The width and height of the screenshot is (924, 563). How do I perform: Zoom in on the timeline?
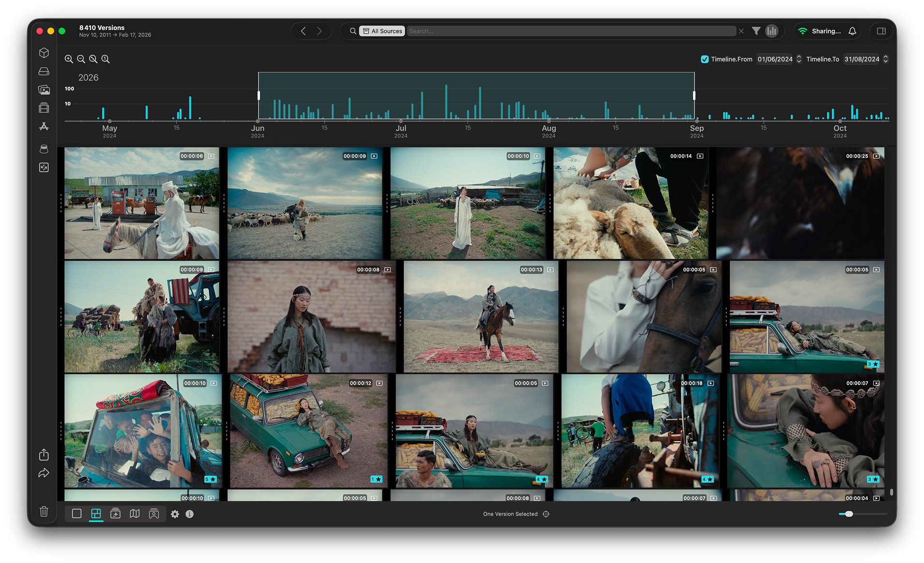(x=69, y=59)
